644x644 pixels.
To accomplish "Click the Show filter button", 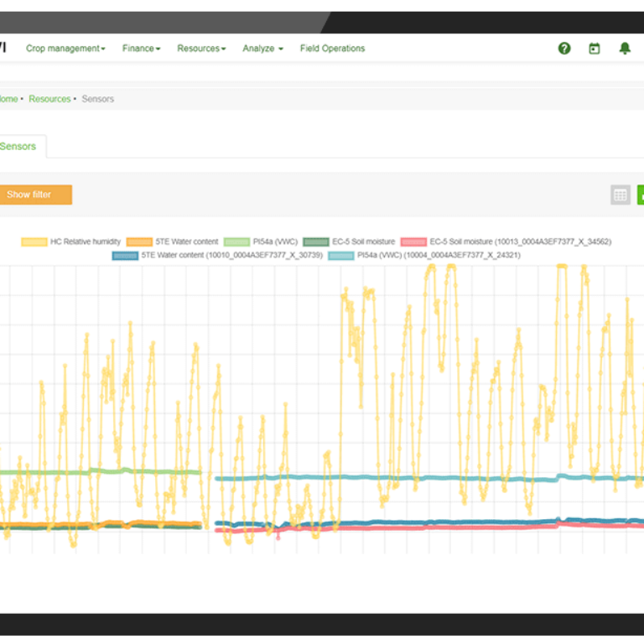I will tap(36, 195).
